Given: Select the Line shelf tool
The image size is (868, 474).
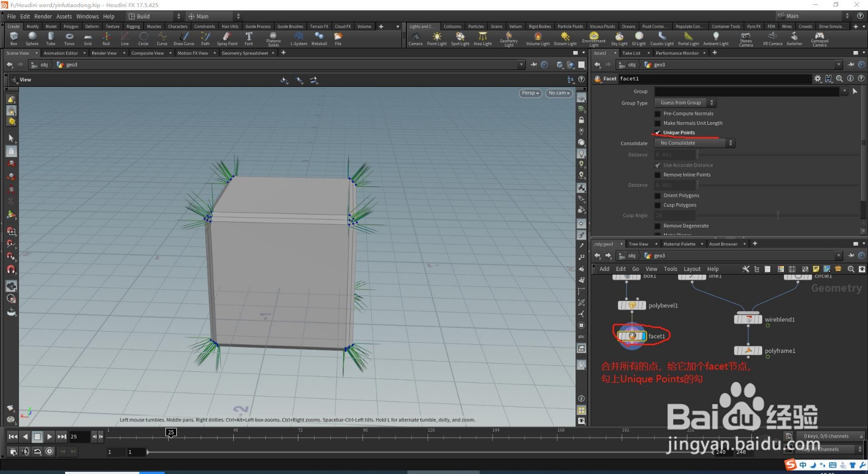Looking at the screenshot, I should 125,39.
